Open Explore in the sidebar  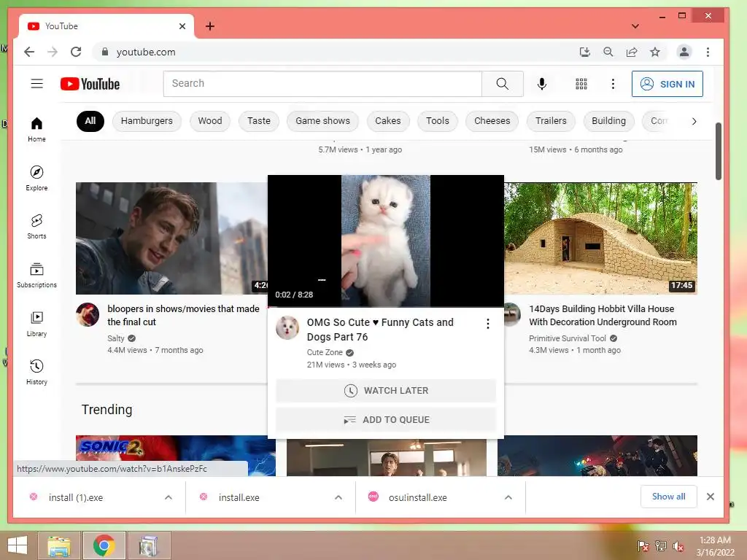pyautogui.click(x=36, y=178)
